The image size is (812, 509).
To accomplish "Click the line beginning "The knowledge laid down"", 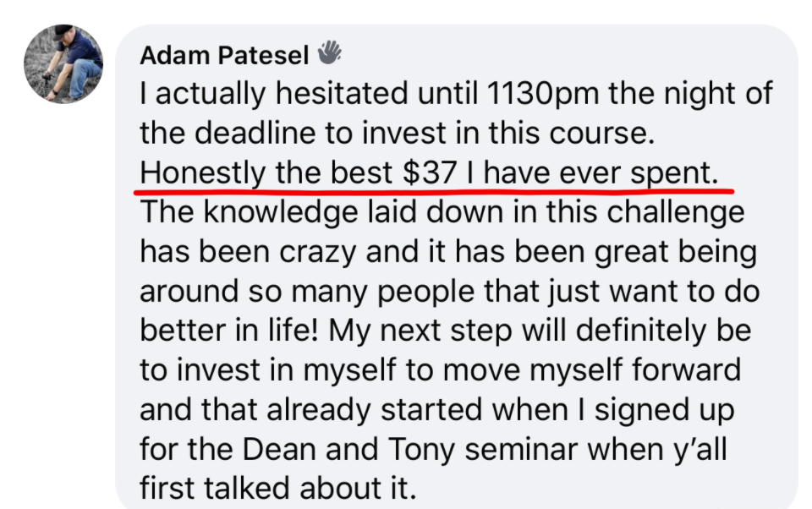I will (x=442, y=211).
